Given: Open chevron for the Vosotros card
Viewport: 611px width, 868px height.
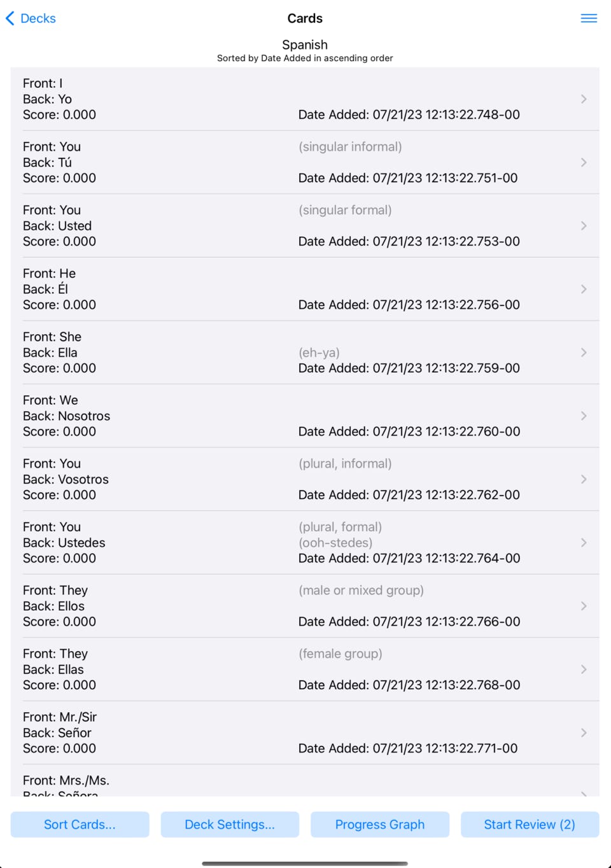Looking at the screenshot, I should pyautogui.click(x=583, y=479).
